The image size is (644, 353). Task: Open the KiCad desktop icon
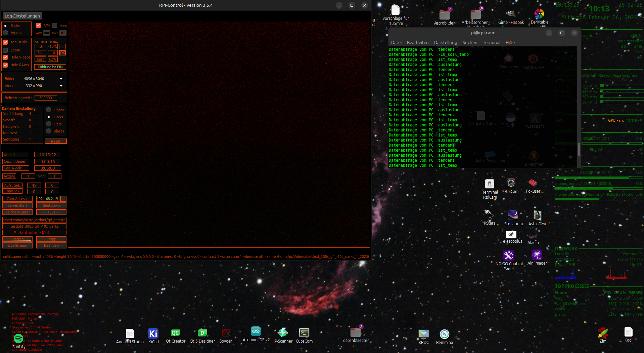pos(153,336)
